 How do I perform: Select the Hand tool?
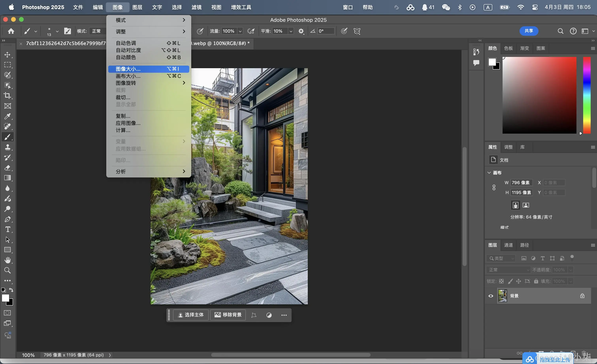pyautogui.click(x=8, y=260)
